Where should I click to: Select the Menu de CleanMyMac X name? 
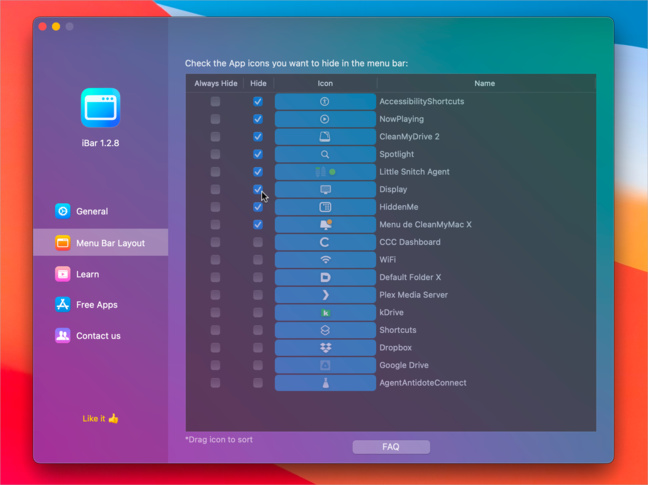425,225
